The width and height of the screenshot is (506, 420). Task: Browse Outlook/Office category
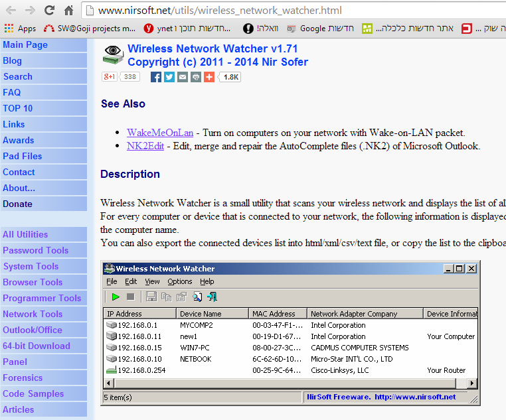tap(44, 330)
